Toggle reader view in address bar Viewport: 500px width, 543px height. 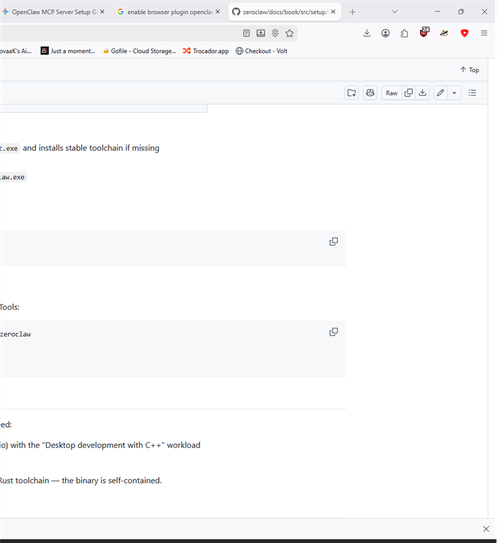246,33
